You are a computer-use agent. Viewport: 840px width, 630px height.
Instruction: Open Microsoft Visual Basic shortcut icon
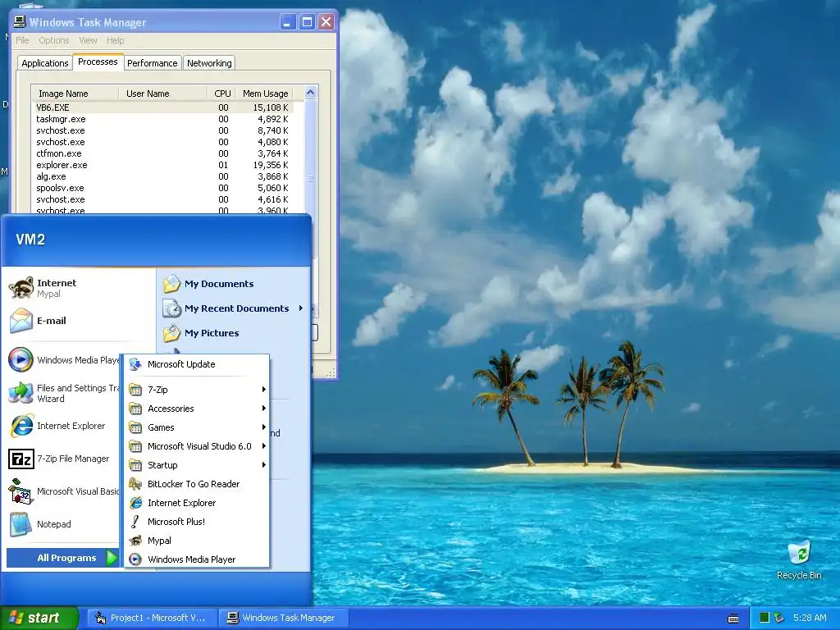click(21, 491)
